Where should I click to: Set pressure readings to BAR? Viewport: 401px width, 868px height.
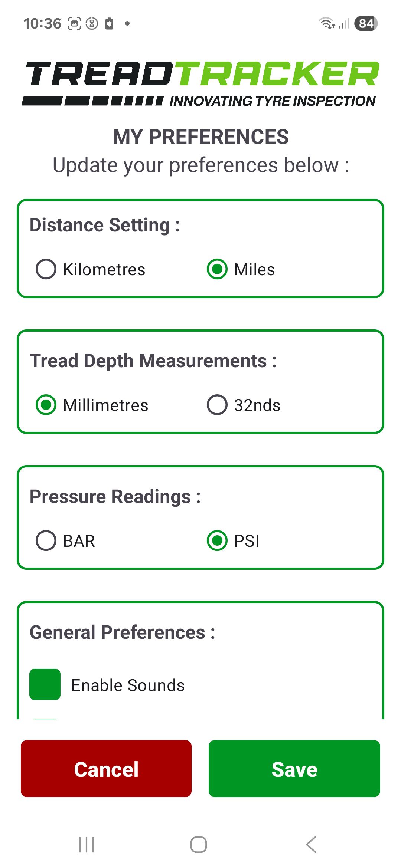click(46, 540)
